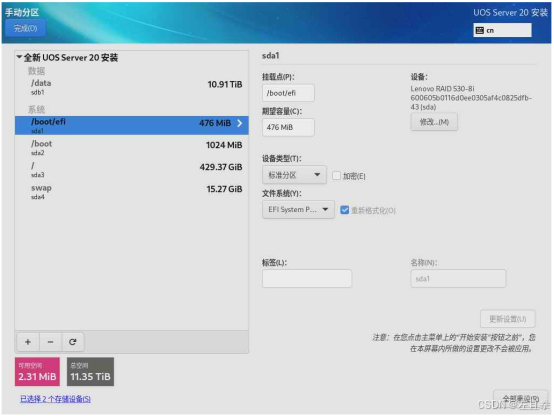Click the reload storage refresh icon
The image size is (554, 416).
[73, 342]
